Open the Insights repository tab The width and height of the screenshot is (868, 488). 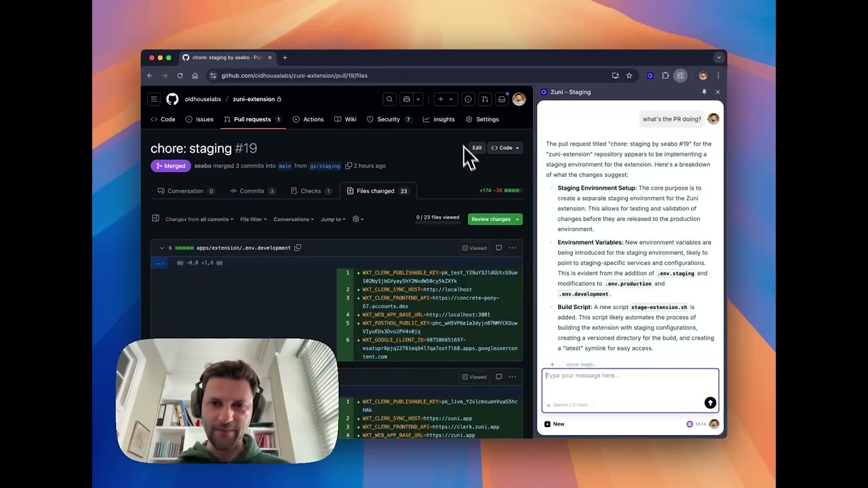pyautogui.click(x=439, y=119)
